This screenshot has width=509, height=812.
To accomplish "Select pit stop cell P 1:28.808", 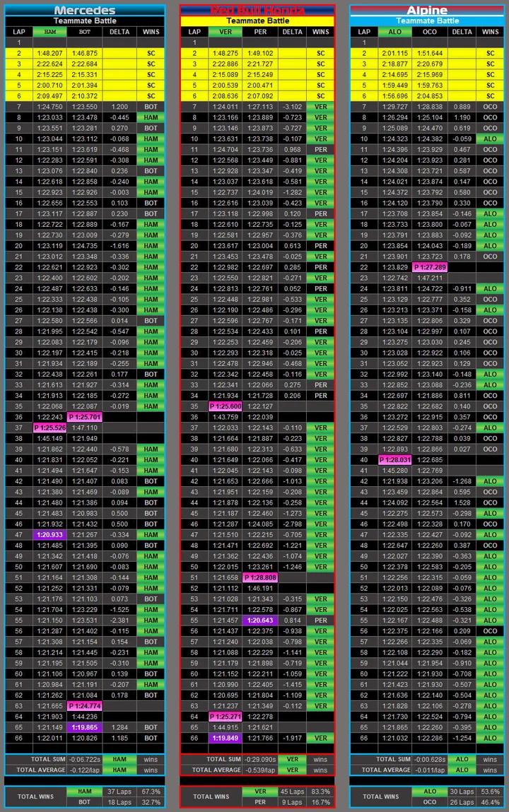I will [x=260, y=577].
